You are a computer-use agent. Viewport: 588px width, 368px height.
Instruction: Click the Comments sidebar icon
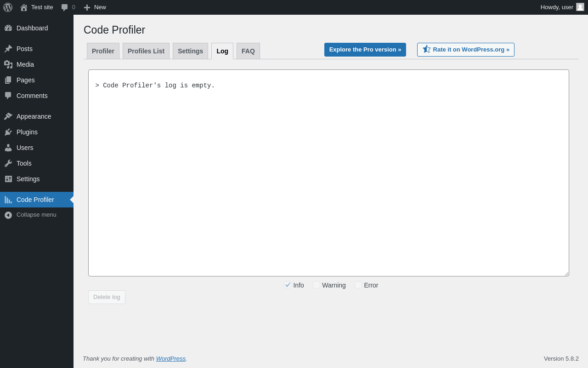8,96
